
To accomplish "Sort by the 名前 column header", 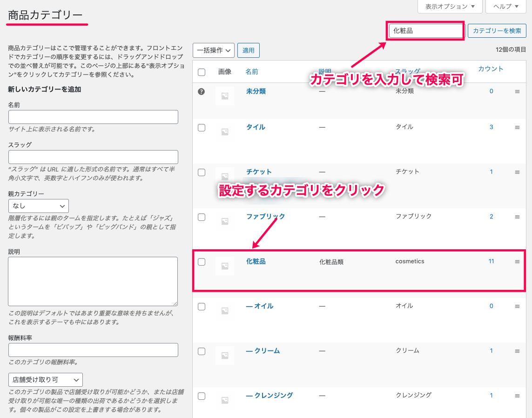I will [252, 72].
